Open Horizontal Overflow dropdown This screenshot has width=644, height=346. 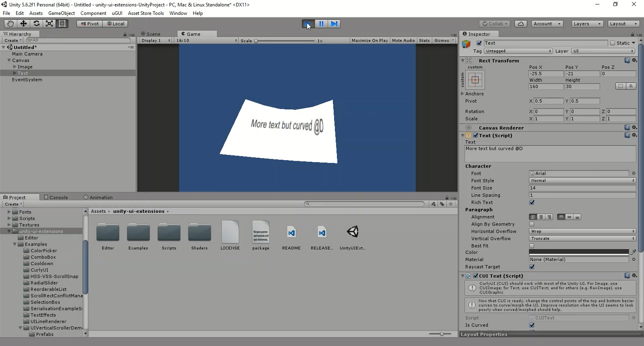click(582, 231)
